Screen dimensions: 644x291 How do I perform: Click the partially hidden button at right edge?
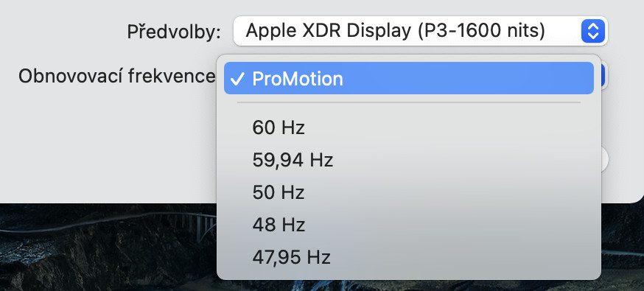click(604, 159)
